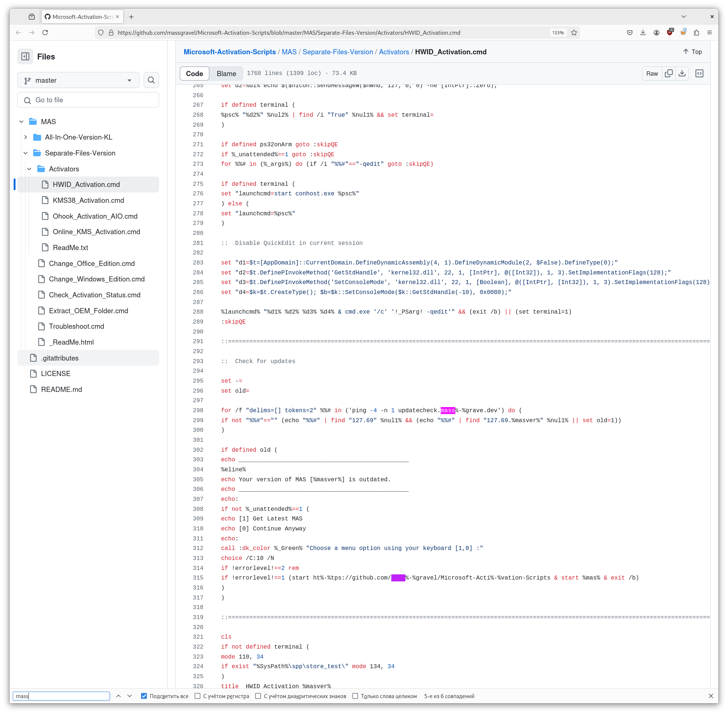Reset the 133% zoom indicator
This screenshot has height=714, width=728.
click(558, 33)
